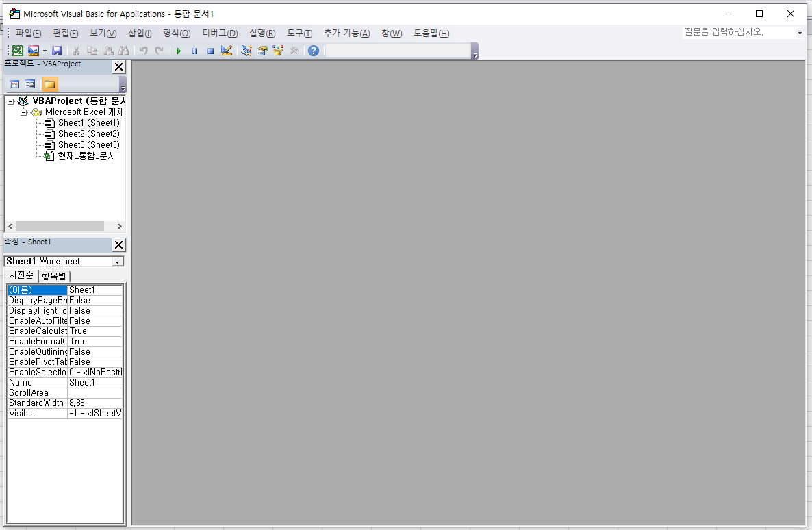Select the (이름) property row
Image resolution: width=812 pixels, height=530 pixels.
pyautogui.click(x=65, y=290)
